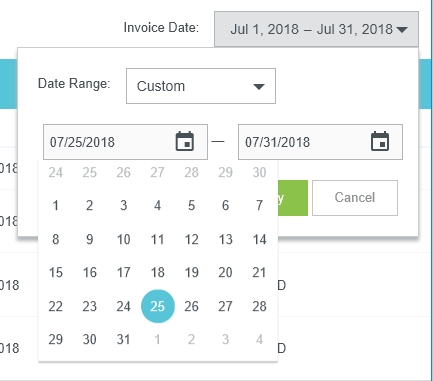Pick day 10 in the calendar

(123, 239)
